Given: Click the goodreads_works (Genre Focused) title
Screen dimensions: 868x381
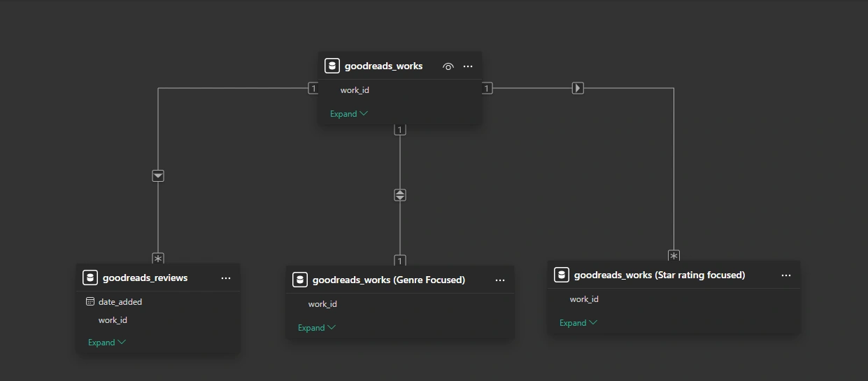Looking at the screenshot, I should click(x=389, y=280).
